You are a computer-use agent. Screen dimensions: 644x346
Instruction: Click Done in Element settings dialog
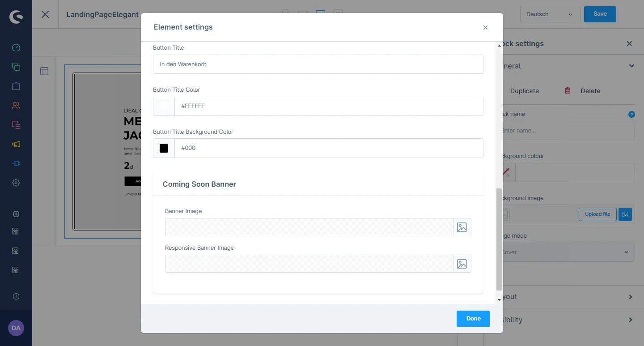(x=473, y=319)
